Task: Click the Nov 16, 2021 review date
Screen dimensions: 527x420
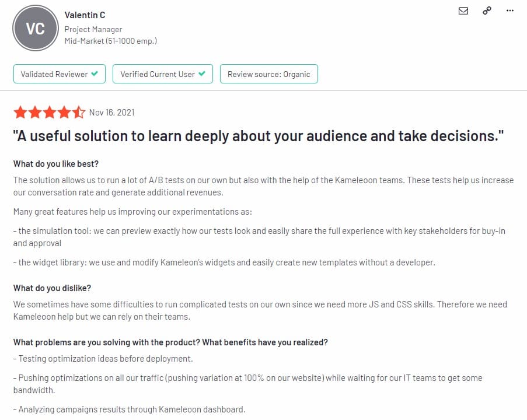Action: tap(111, 112)
